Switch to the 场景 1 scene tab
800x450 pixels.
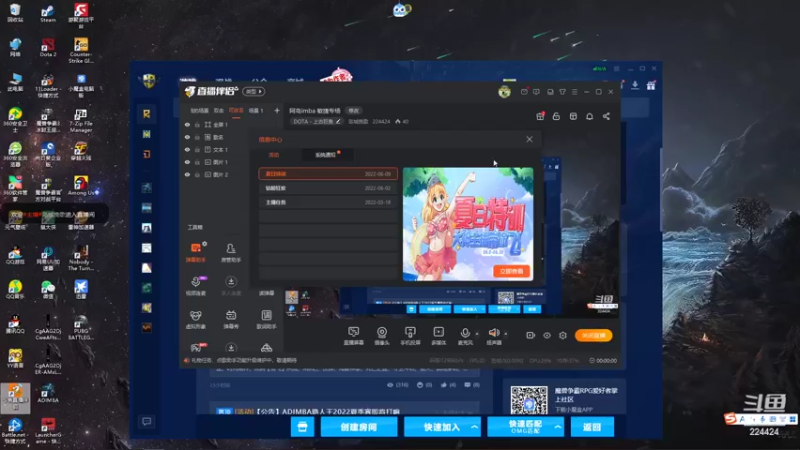[x=256, y=110]
